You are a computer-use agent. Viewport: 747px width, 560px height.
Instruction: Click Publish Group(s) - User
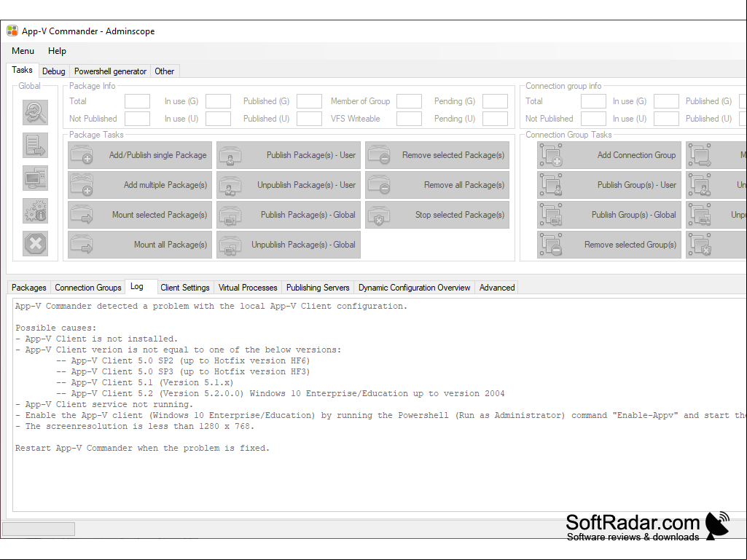coord(609,185)
